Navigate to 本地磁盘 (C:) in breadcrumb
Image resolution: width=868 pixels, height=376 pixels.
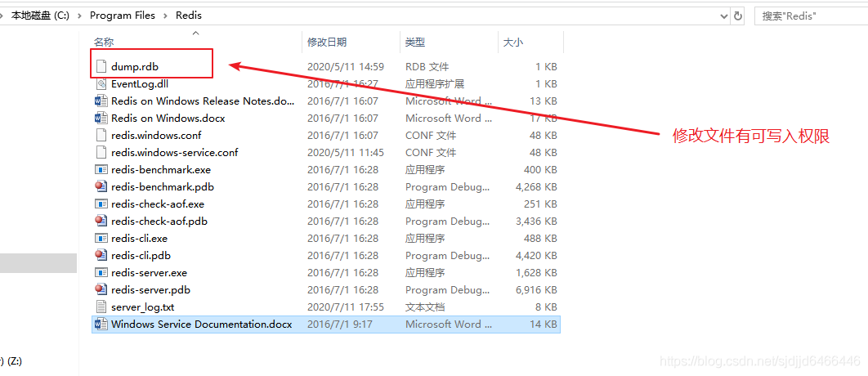[x=40, y=16]
